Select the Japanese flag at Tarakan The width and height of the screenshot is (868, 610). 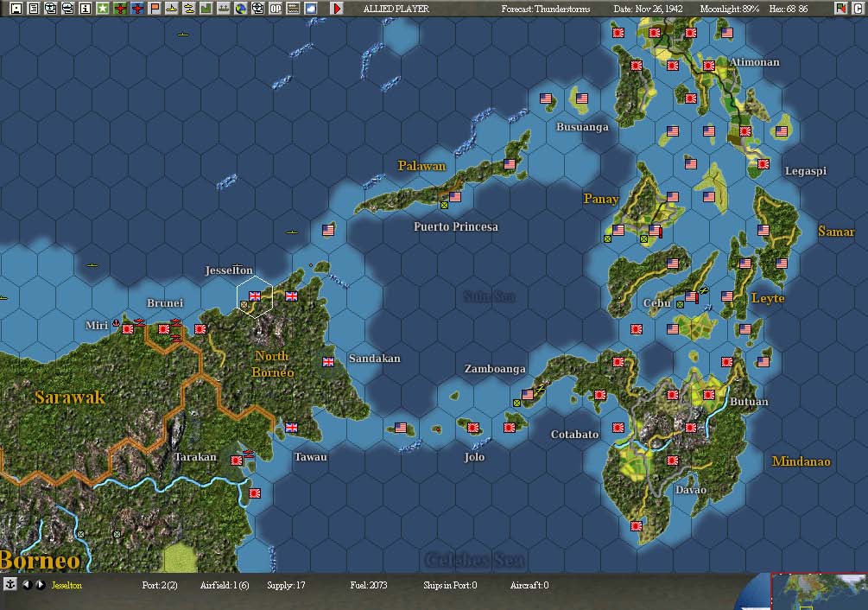[237, 460]
